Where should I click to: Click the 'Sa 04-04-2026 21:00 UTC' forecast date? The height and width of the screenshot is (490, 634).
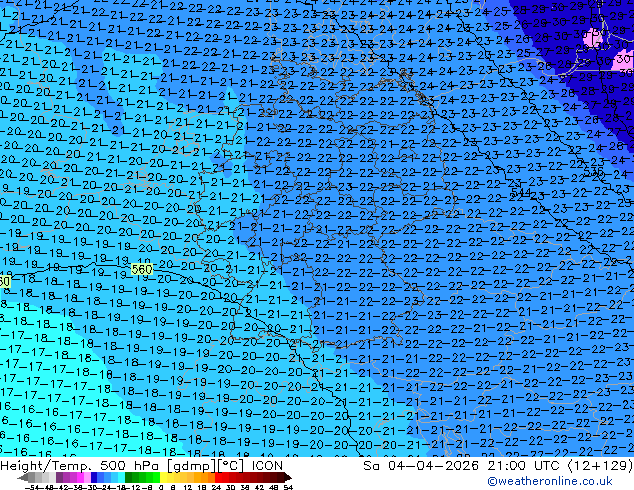[463, 466]
